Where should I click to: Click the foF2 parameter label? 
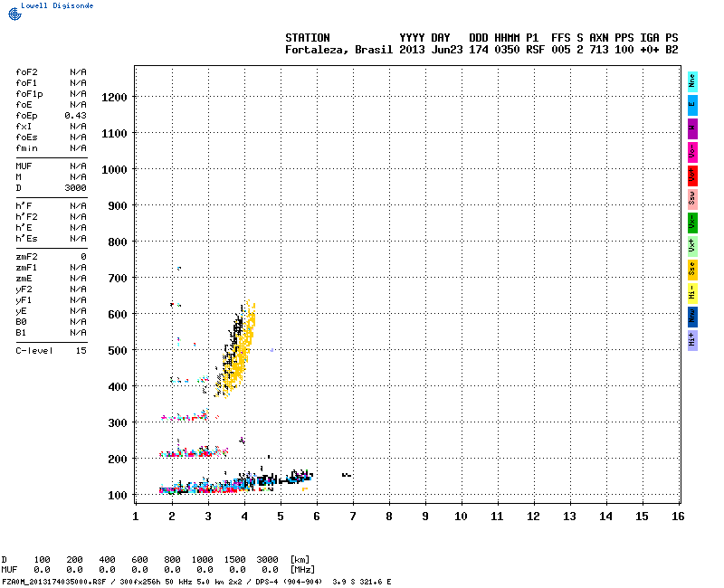[x=27, y=72]
